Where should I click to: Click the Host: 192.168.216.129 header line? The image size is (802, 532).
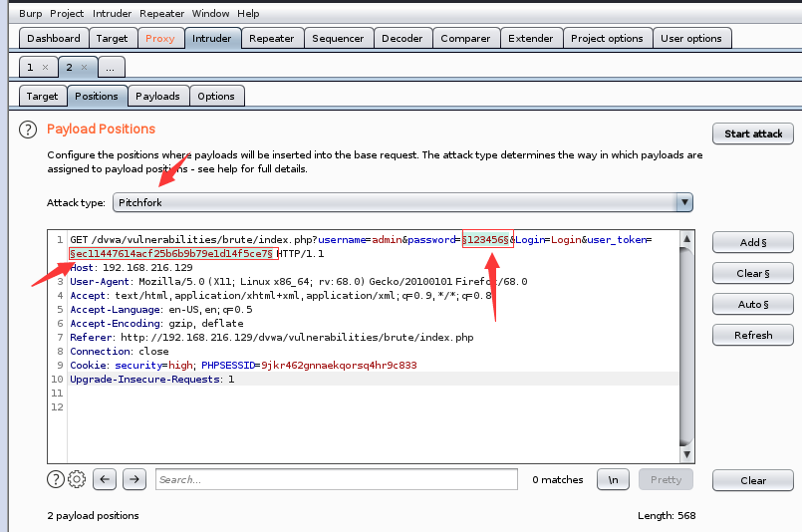tap(132, 268)
